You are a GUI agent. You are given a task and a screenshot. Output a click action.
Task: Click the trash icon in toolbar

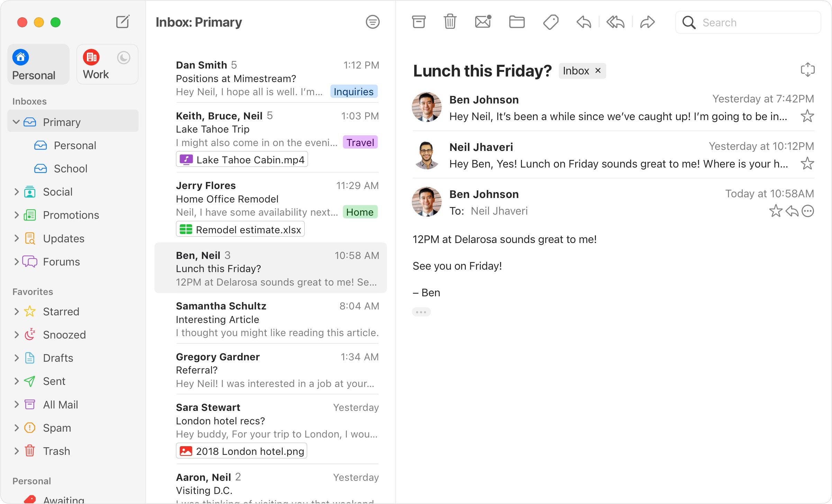click(x=450, y=22)
